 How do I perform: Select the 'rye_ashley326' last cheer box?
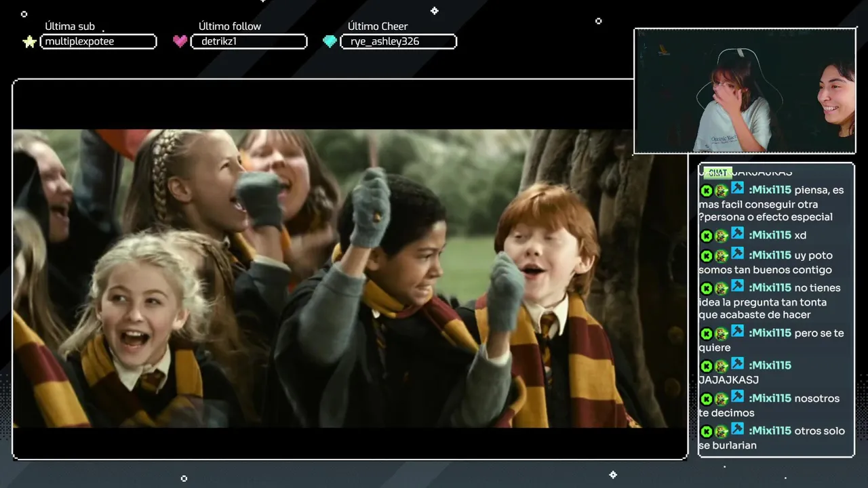[x=398, y=42]
